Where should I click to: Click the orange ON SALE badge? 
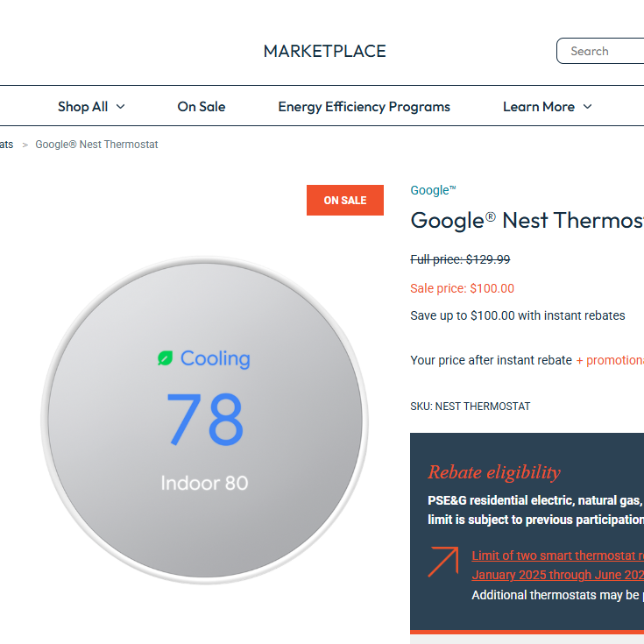[344, 201]
